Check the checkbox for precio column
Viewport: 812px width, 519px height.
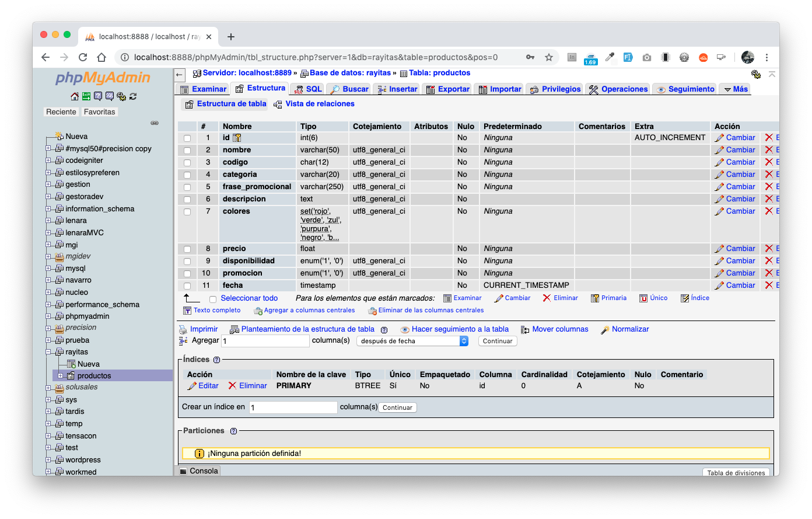coord(187,249)
